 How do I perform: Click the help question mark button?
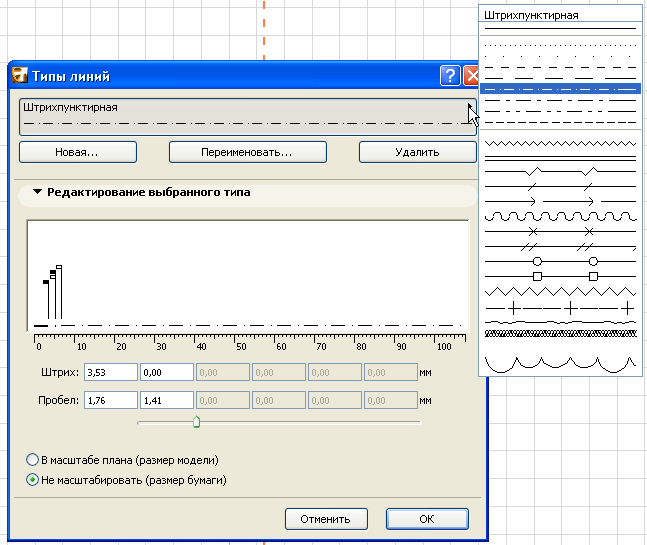[x=449, y=76]
